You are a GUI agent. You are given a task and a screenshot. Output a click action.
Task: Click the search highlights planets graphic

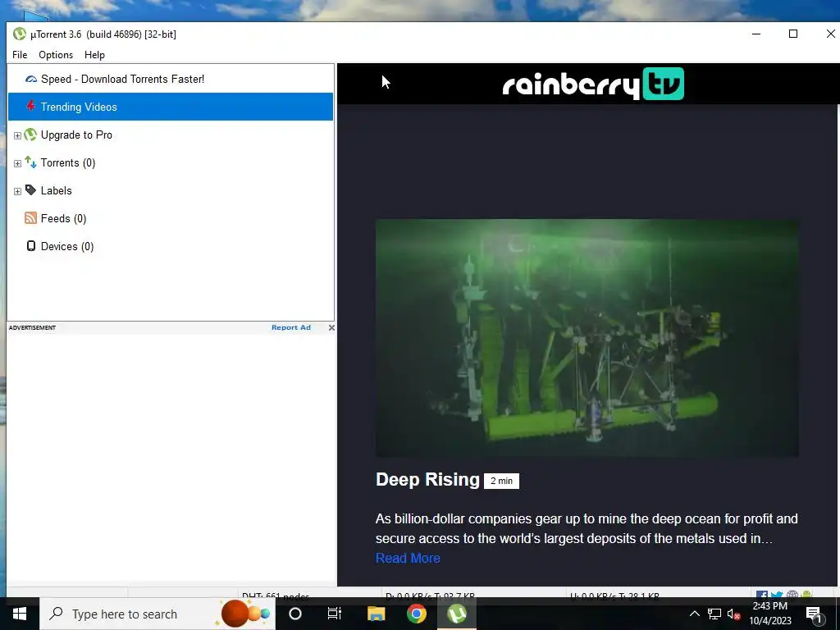[x=245, y=614]
